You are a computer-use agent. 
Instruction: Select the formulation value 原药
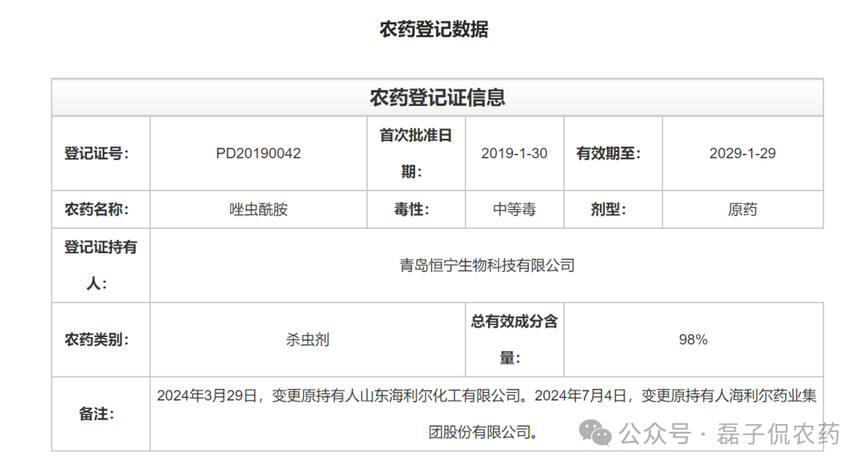tap(743, 209)
